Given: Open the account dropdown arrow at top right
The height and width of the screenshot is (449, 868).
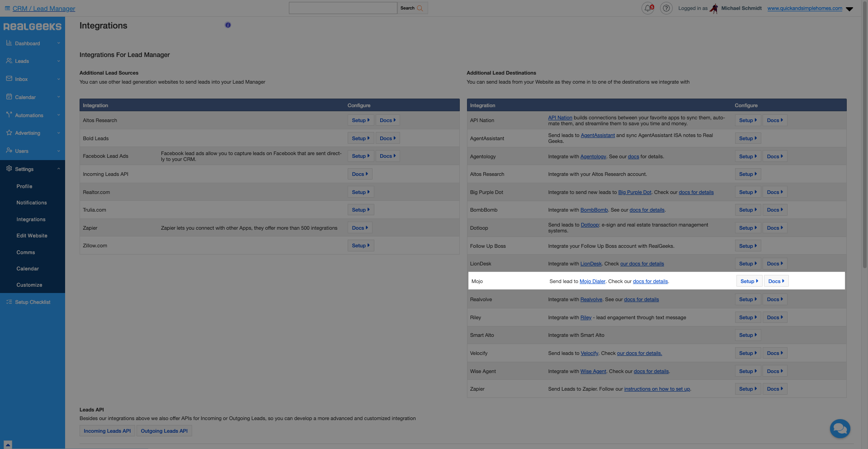Looking at the screenshot, I should [x=849, y=9].
